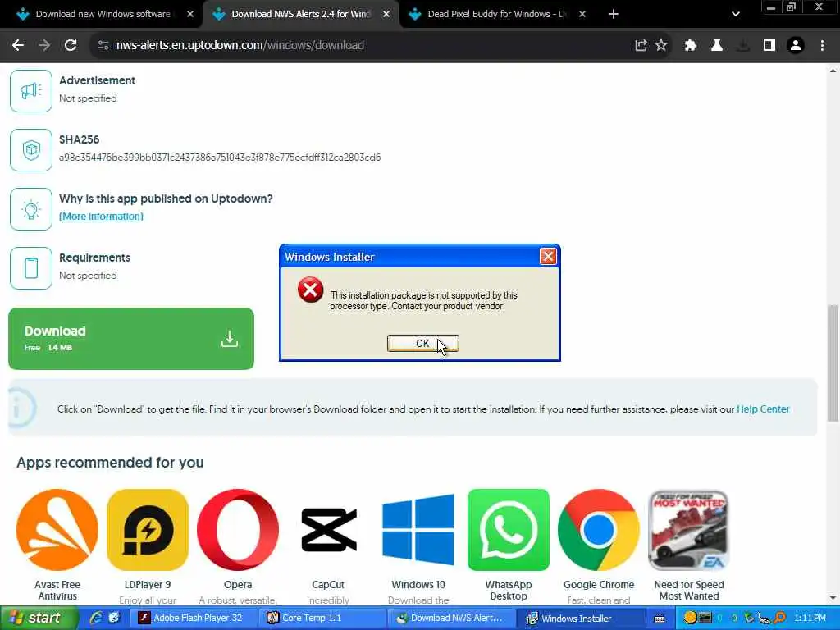Image resolution: width=840 pixels, height=630 pixels.
Task: Open the Help Center link
Action: pyautogui.click(x=763, y=409)
